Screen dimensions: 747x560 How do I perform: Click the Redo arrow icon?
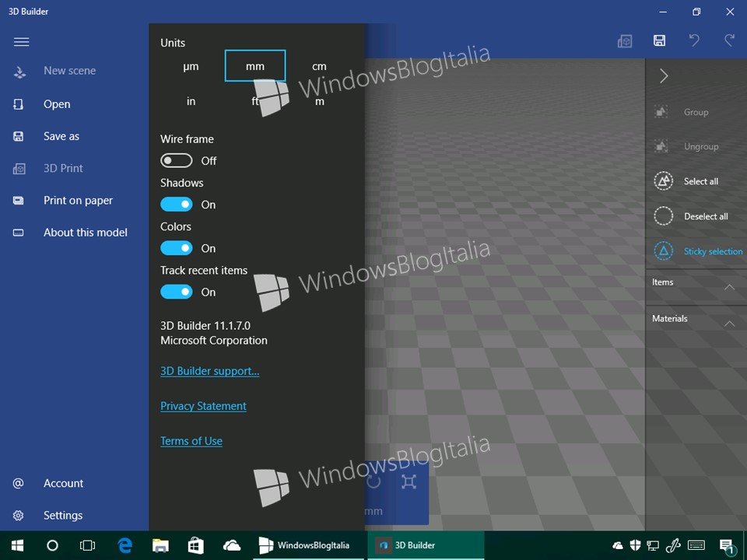click(729, 40)
